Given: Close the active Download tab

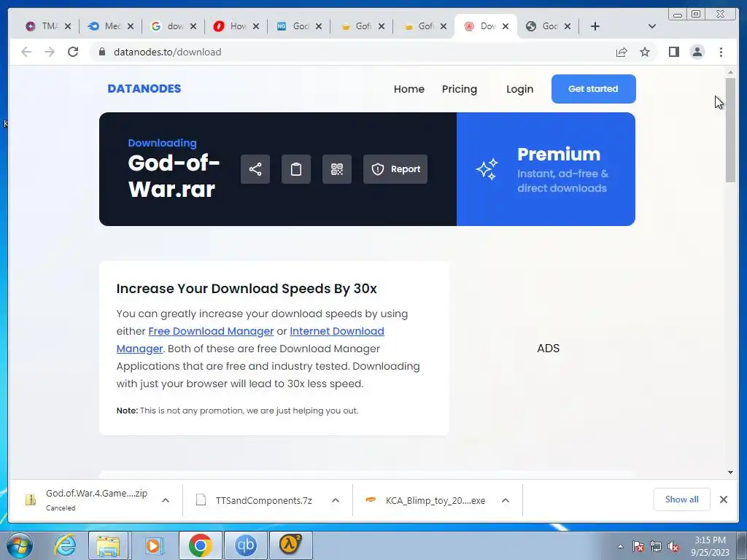Looking at the screenshot, I should pos(506,26).
